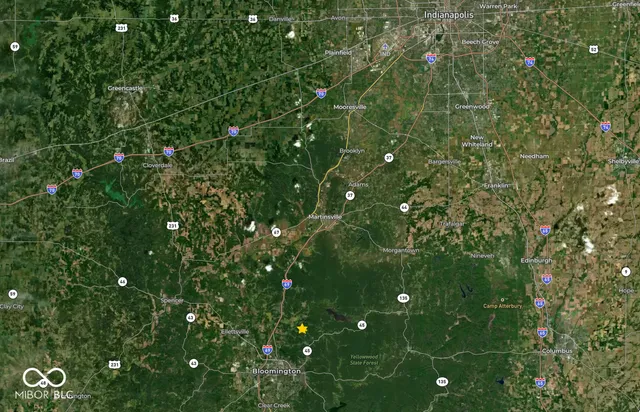Click the Greencastle town label
The width and height of the screenshot is (640, 412).
click(125, 88)
